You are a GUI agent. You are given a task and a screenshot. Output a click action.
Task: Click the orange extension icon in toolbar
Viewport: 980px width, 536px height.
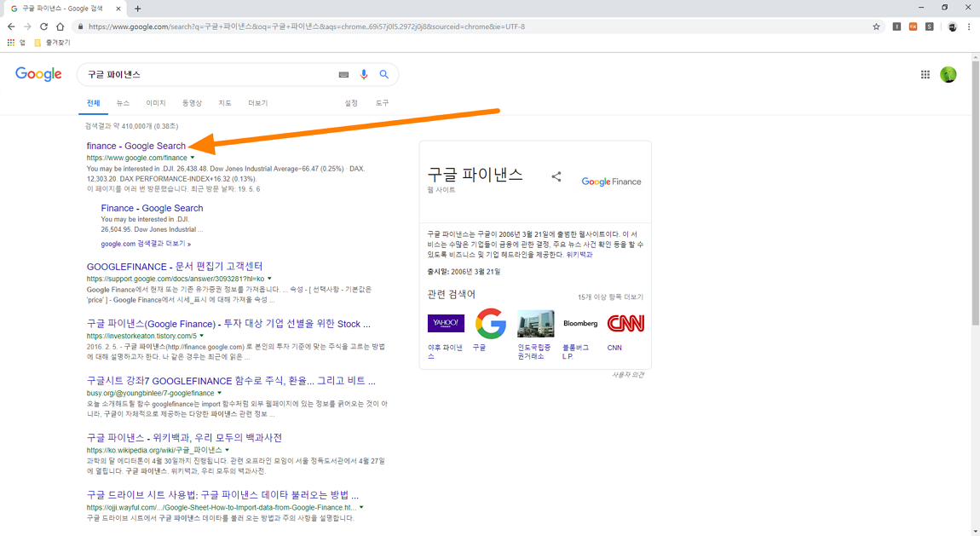914,27
